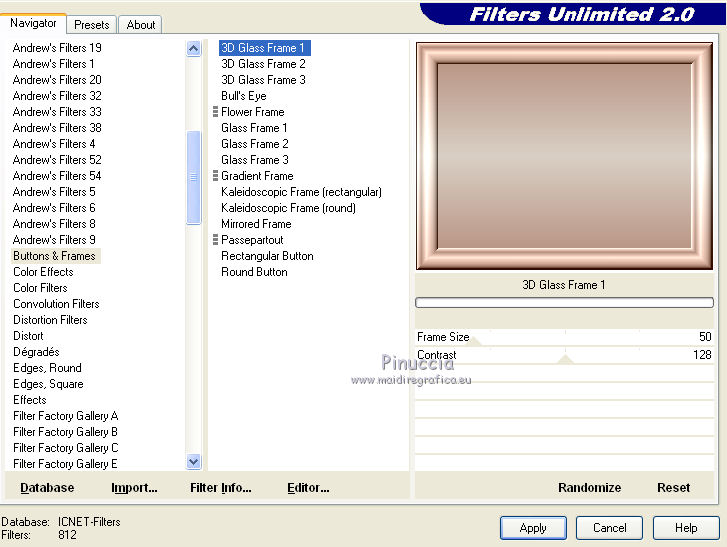Choose Glass Frame 3
The image size is (727, 547).
(x=255, y=160)
